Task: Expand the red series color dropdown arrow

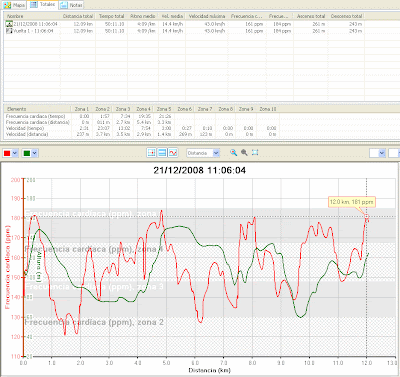Action: pos(15,153)
